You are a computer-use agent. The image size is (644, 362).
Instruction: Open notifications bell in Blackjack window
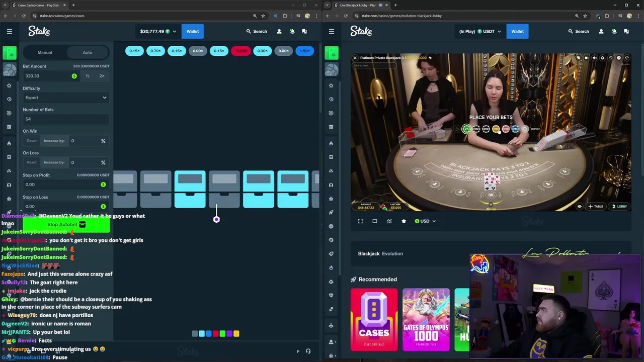(614, 31)
